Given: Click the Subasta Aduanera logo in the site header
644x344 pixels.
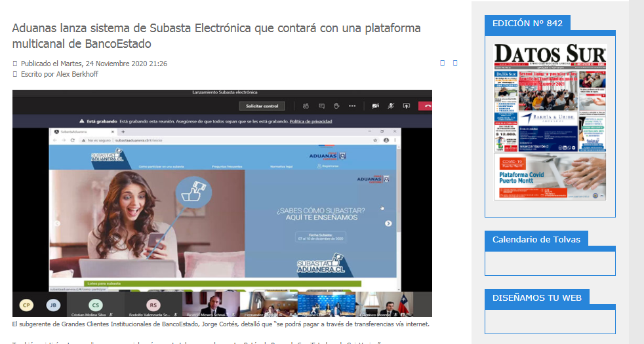Looking at the screenshot, I should coord(107,155).
